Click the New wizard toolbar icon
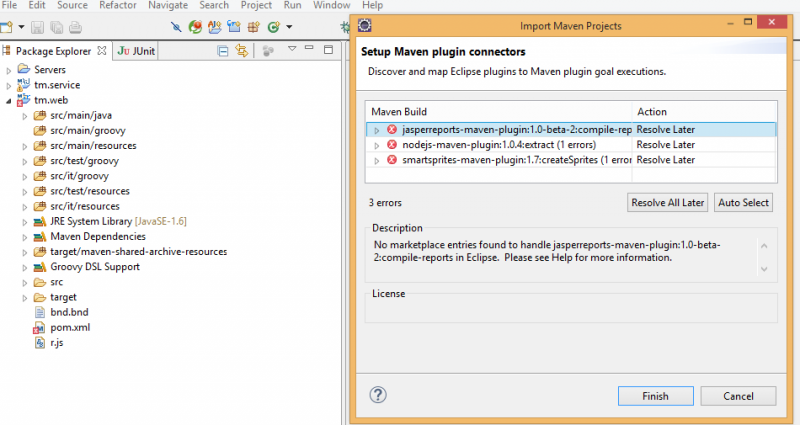This screenshot has width=800, height=425. (7, 27)
